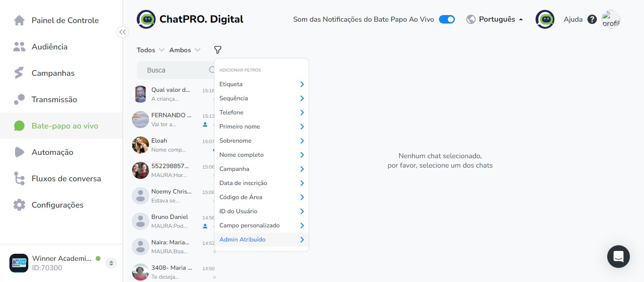The image size is (644, 282).
Task: Click the 552298857 contact photo thumbnail
Action: coord(140,170)
